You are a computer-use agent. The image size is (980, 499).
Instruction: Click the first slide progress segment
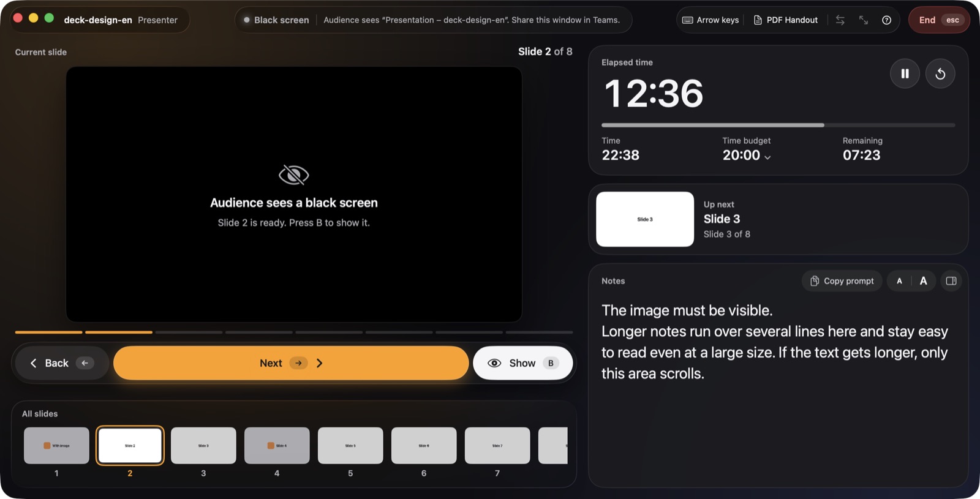tap(49, 332)
